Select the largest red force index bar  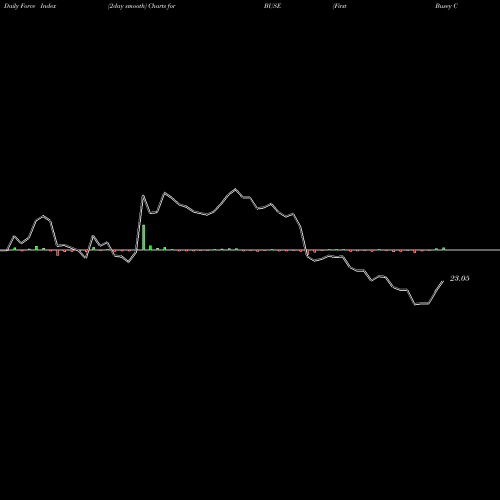tap(57, 253)
